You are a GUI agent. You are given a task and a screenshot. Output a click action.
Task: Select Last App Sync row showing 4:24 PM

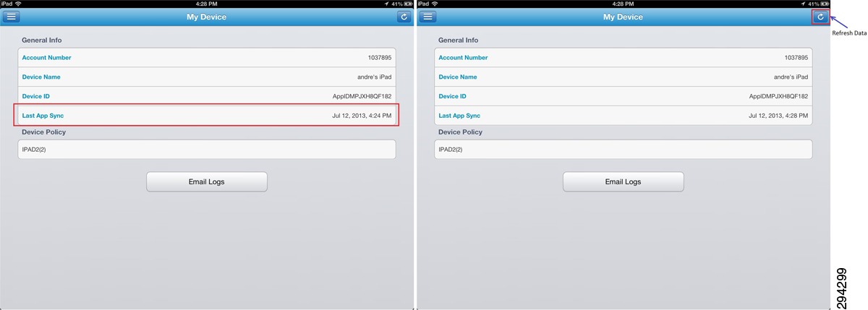click(207, 116)
